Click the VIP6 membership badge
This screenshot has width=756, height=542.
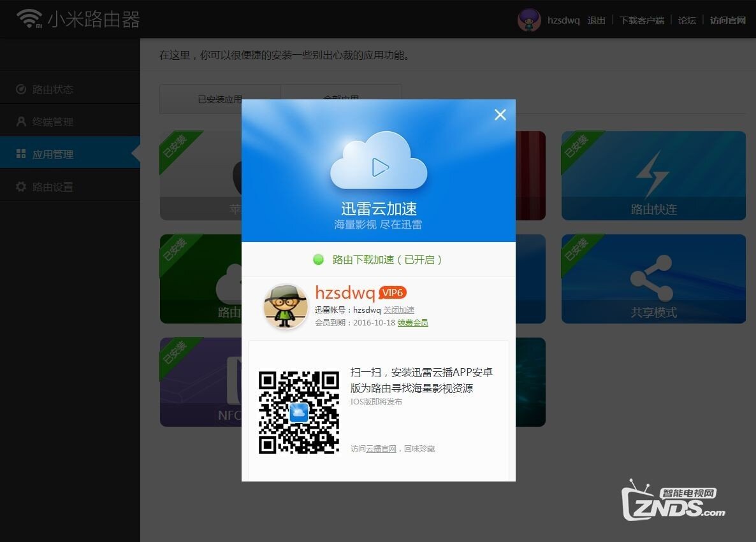click(393, 293)
